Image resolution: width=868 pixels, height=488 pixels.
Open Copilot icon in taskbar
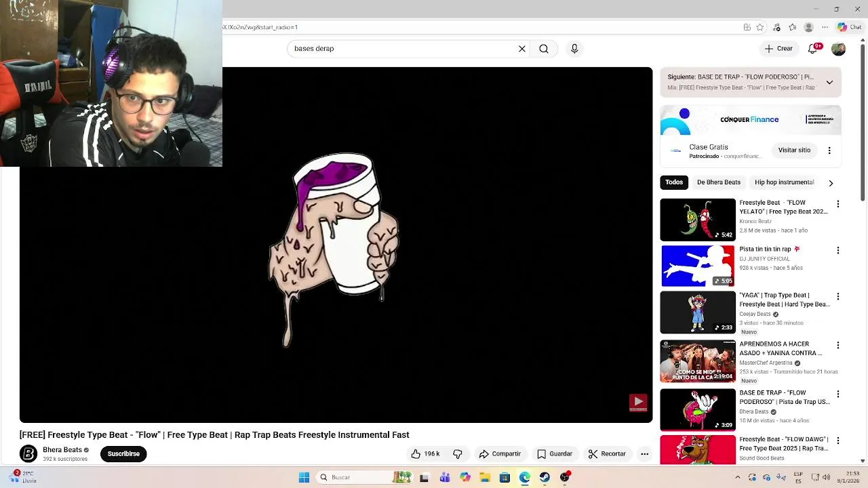click(x=465, y=477)
